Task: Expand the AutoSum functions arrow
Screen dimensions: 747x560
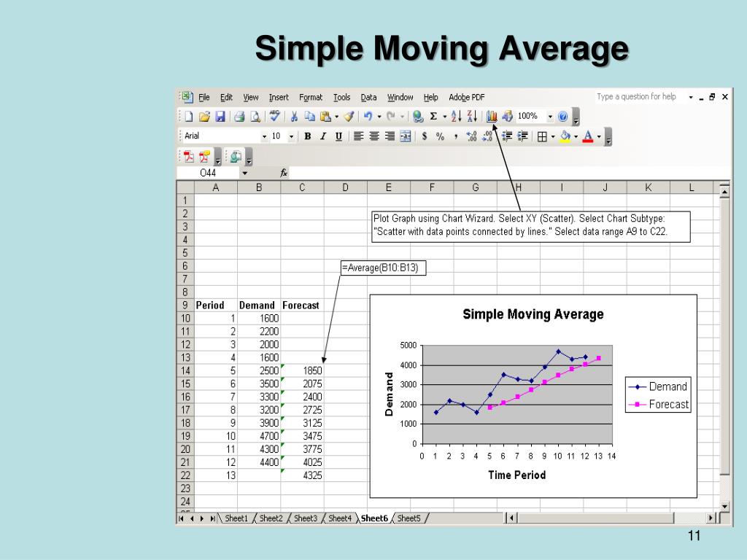Action: 444,116
